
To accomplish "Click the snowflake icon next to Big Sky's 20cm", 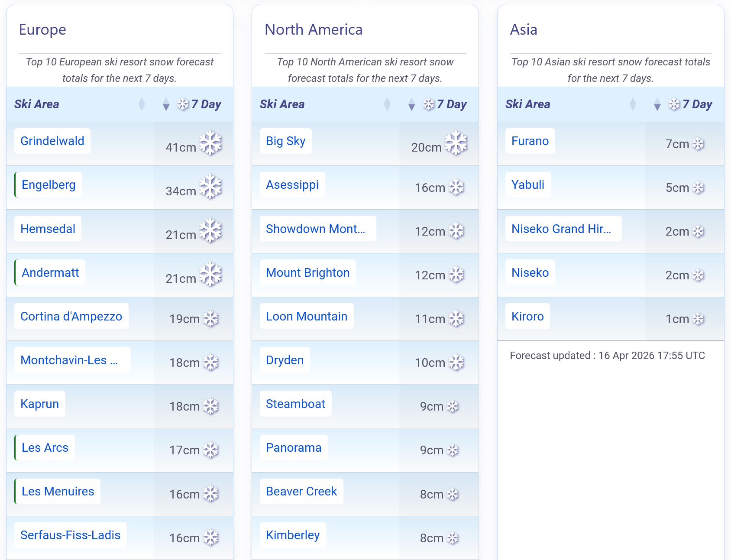I will (456, 143).
